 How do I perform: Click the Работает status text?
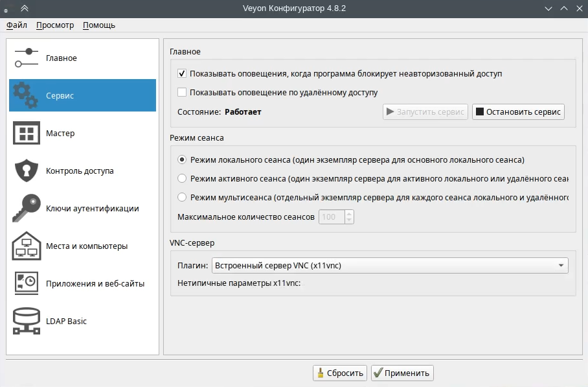click(243, 112)
